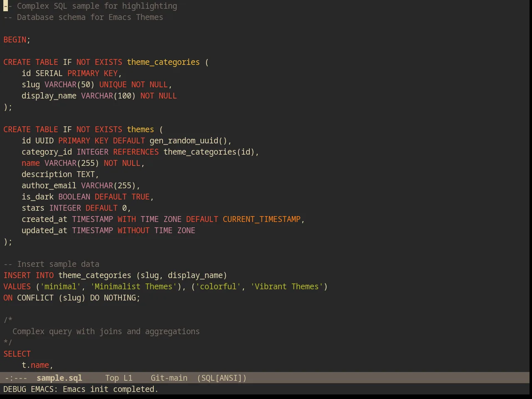Click the WITHOUT keyword in updated_at line
This screenshot has height=399, width=532.
click(133, 230)
